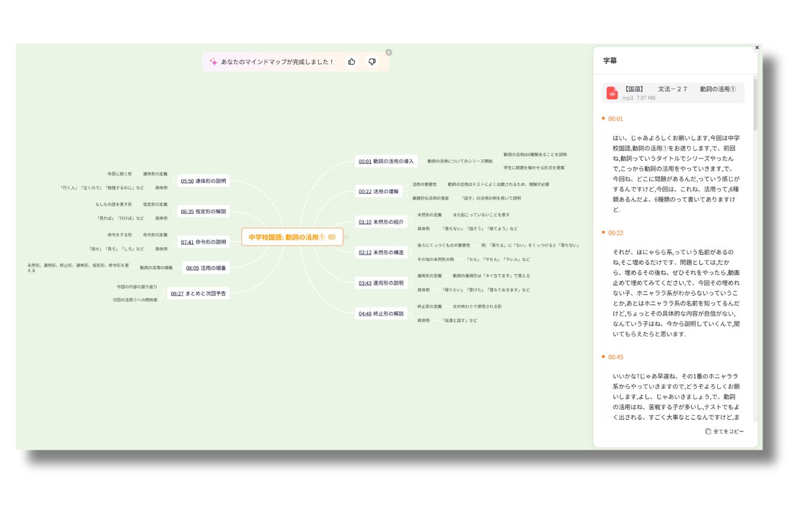Select subnode もしもの話を表す形
This screenshot has width=804, height=532.
click(x=114, y=205)
